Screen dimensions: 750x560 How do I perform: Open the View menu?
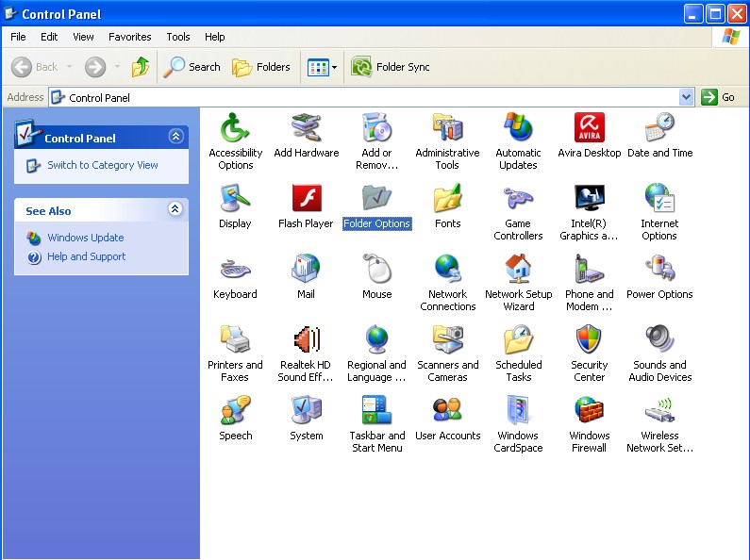click(83, 37)
